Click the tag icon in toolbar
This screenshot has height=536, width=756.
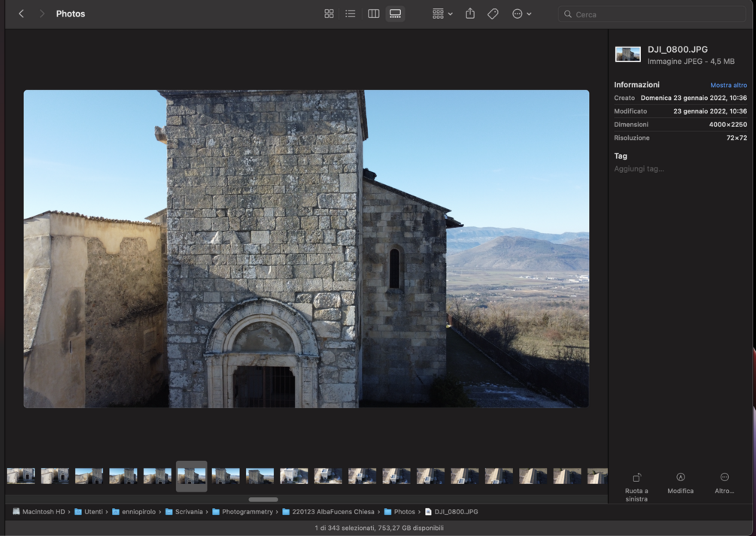coord(493,14)
